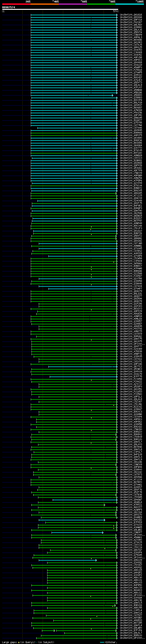Image resolution: width=146 pixels, height=644 pixels.
Task: Select hit UniRef100_O24389
Action: click(x=131, y=349)
